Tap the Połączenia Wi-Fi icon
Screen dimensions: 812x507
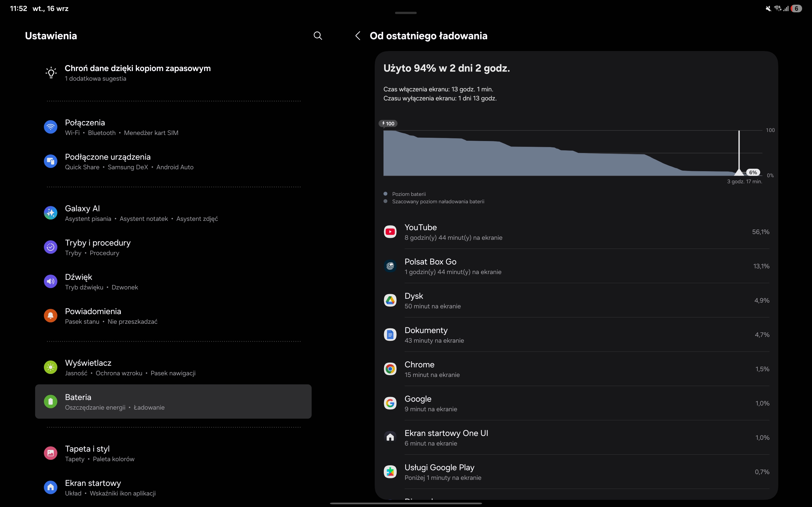pos(51,127)
